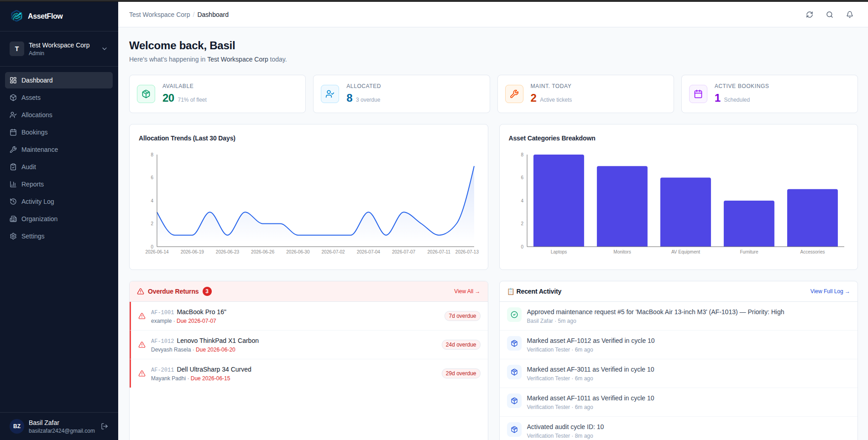Click the Allocated user icon

pos(330,94)
